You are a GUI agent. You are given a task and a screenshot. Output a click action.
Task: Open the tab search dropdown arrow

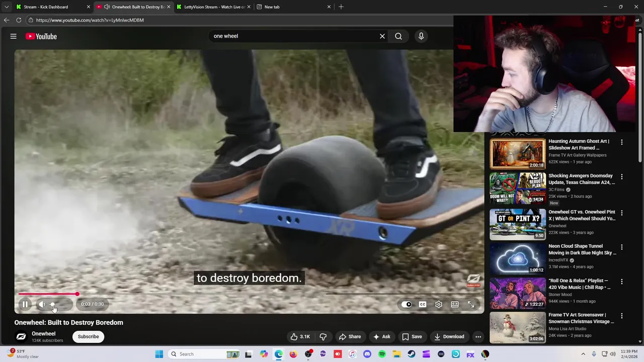pyautogui.click(x=7, y=7)
